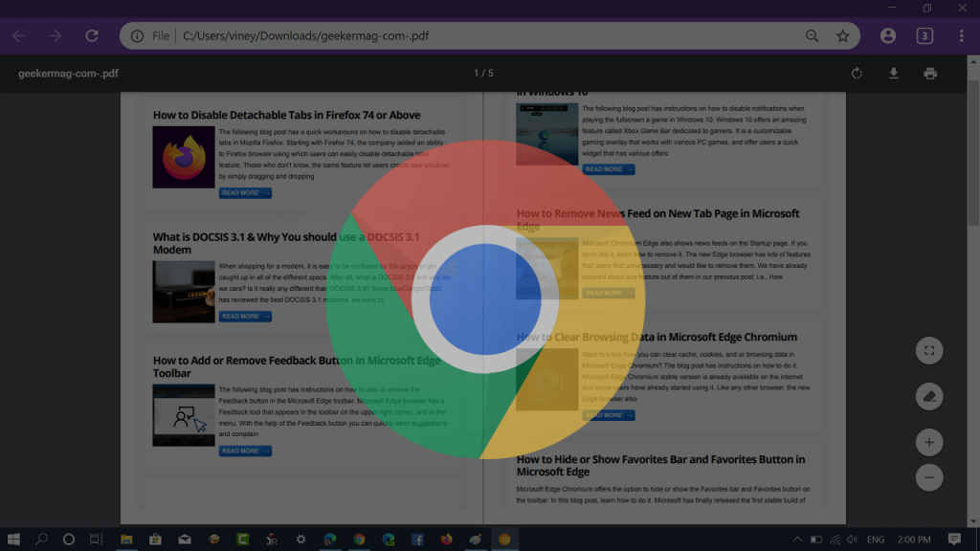Rotate the PDF clockwise

pyautogui.click(x=857, y=73)
